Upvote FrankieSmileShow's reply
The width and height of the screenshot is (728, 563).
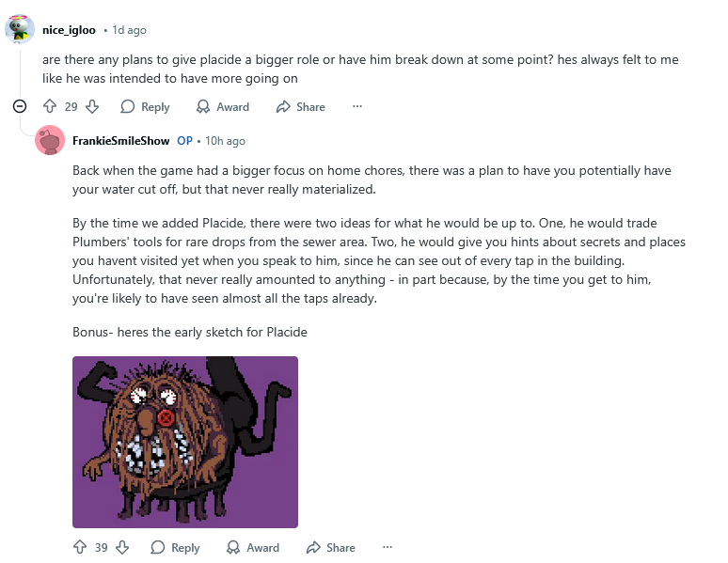(80, 547)
